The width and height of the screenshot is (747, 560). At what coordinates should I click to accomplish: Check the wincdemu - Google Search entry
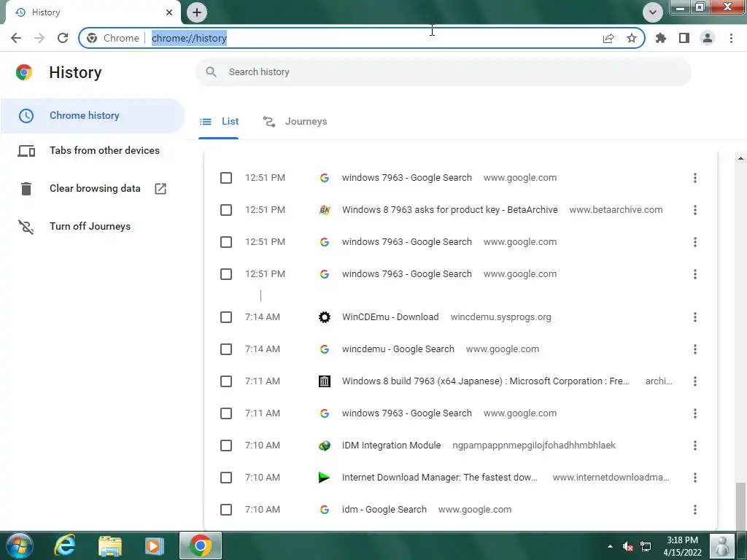[226, 349]
